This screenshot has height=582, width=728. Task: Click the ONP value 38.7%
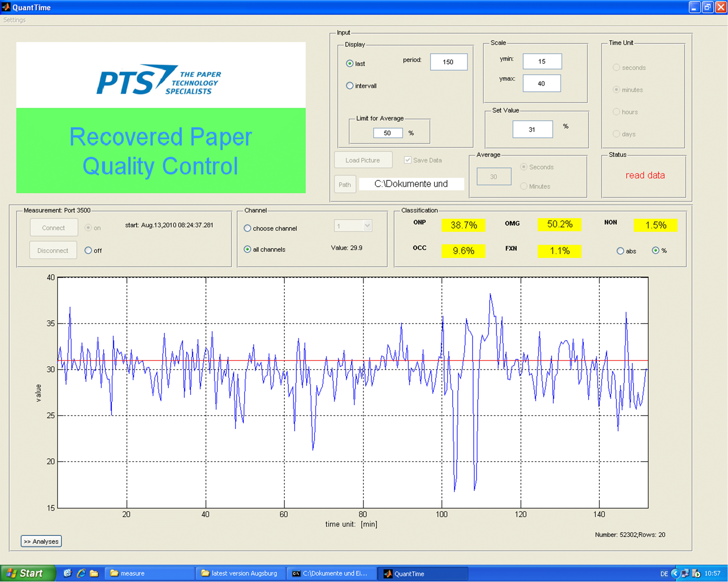pyautogui.click(x=463, y=225)
